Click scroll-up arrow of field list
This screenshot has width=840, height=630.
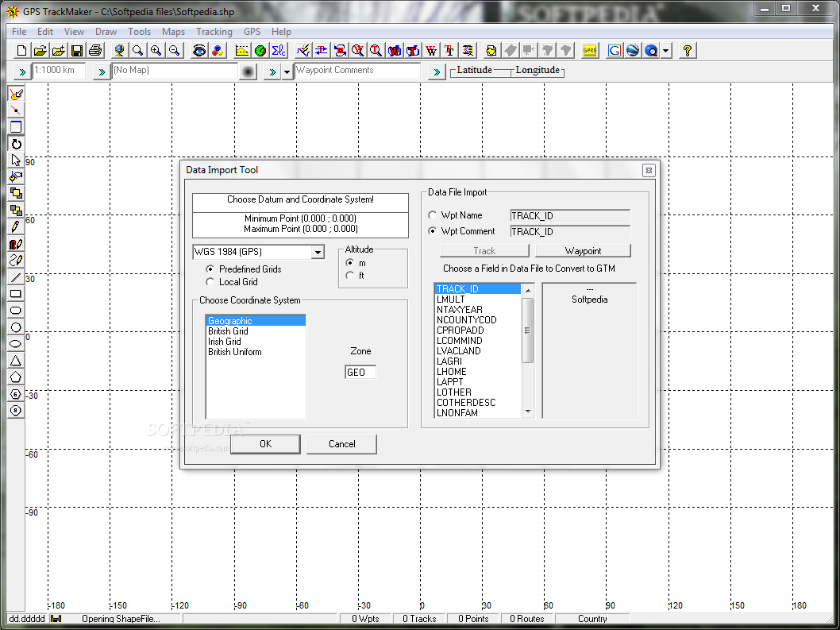(x=528, y=290)
